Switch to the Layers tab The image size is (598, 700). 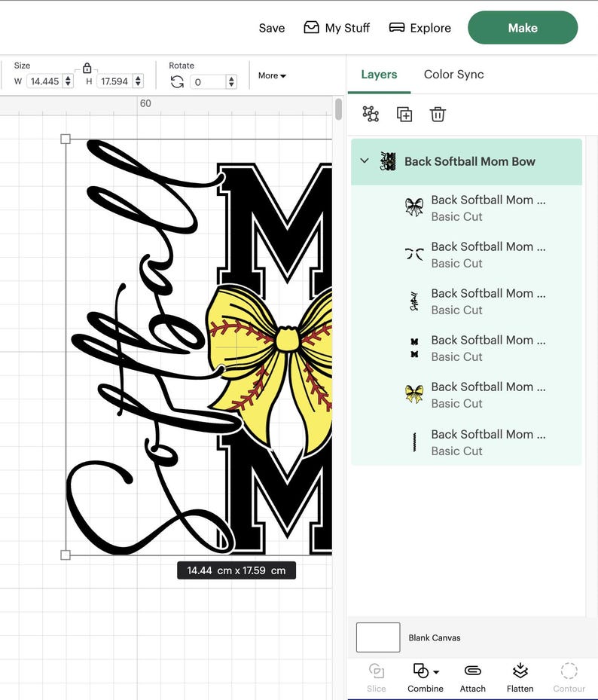379,75
